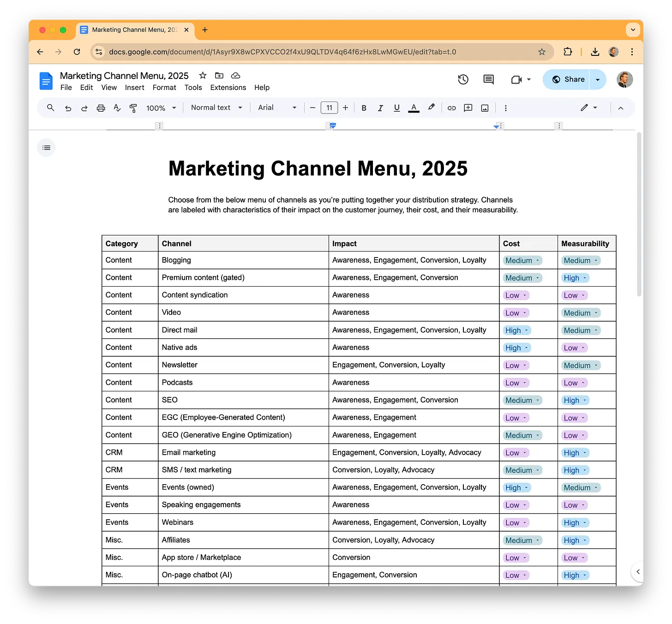Viewport: 672px width, 624px height.
Task: Redo the last action
Action: [x=84, y=108]
